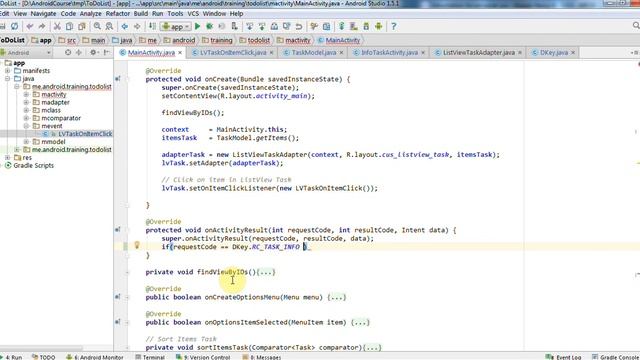Viewport: 640px width, 360px height.
Task: Click the Collapse All icon in Project panel
Action: (79, 53)
